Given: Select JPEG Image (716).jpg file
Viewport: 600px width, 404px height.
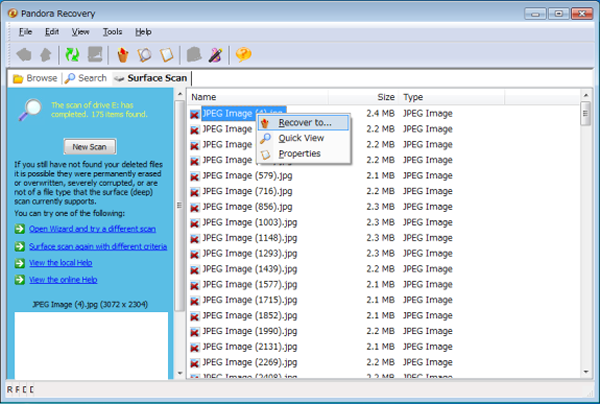Looking at the screenshot, I should [247, 191].
